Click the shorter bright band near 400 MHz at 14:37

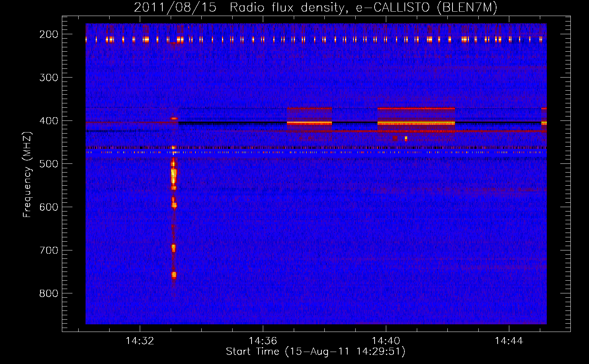coord(309,123)
